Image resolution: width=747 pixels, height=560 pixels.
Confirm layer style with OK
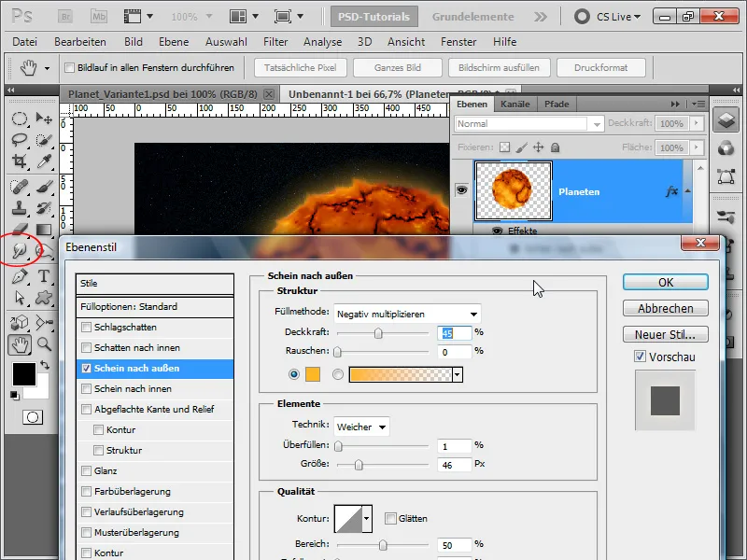click(665, 283)
